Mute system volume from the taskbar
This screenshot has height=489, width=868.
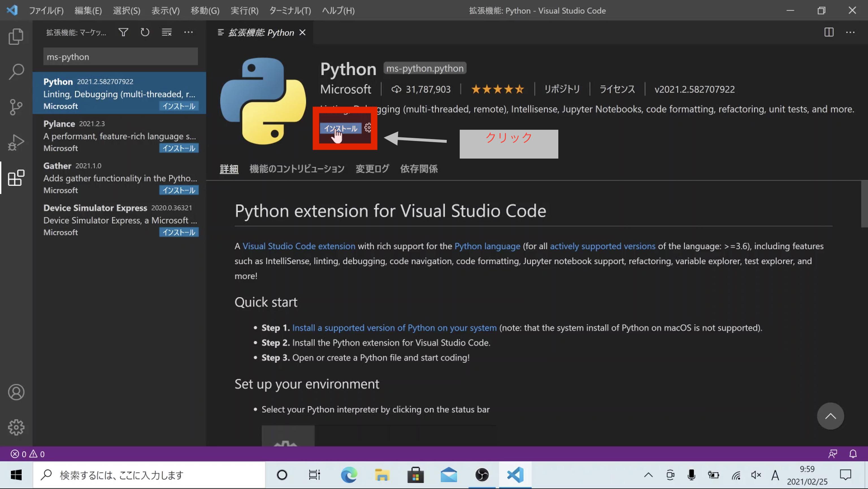pos(756,475)
